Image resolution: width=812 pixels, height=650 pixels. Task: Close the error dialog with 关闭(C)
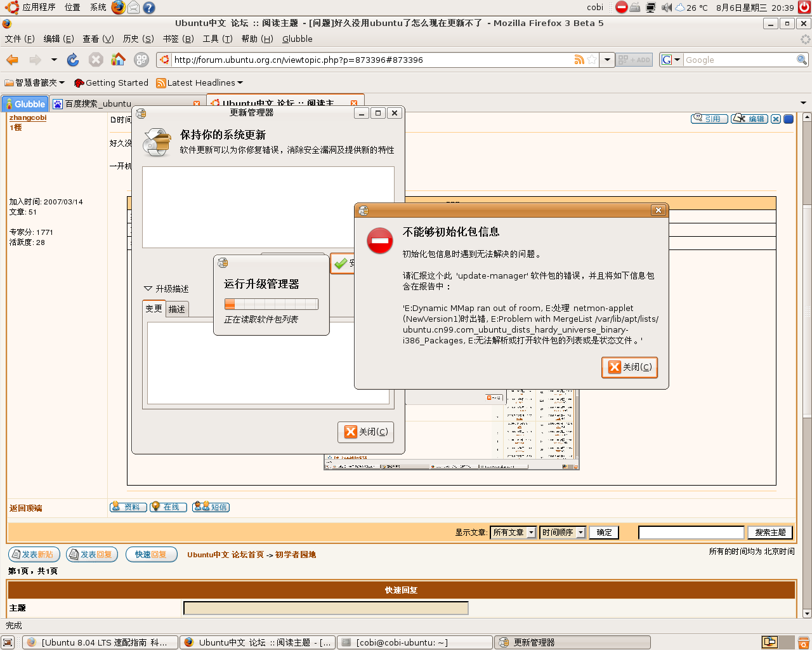tap(630, 367)
